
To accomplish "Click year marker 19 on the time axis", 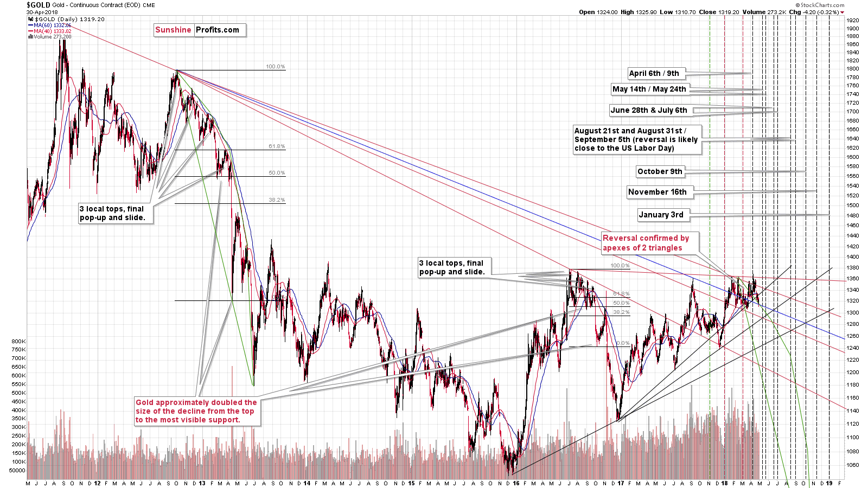I will pos(829,483).
